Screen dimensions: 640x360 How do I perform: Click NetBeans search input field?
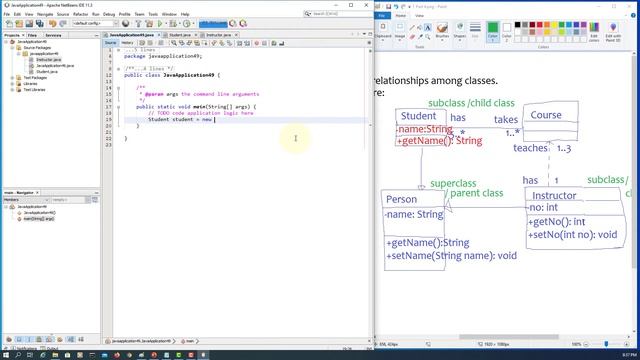click(341, 14)
